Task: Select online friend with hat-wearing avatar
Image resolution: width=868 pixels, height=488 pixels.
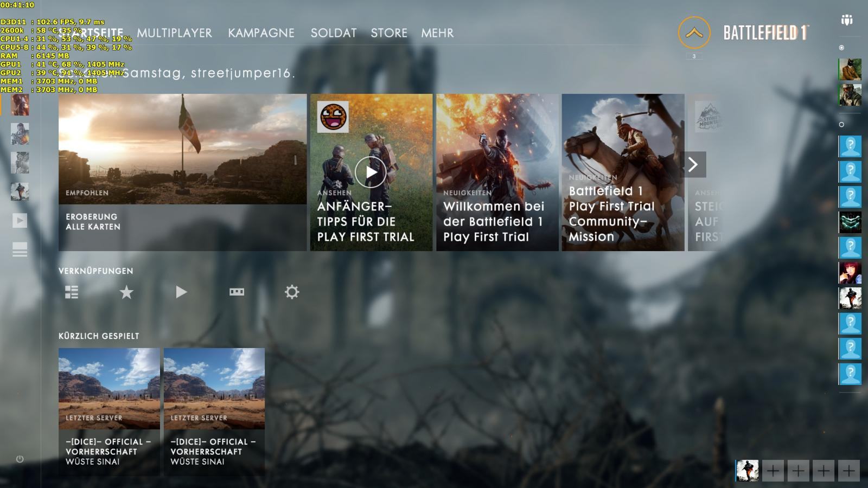Action: point(850,70)
